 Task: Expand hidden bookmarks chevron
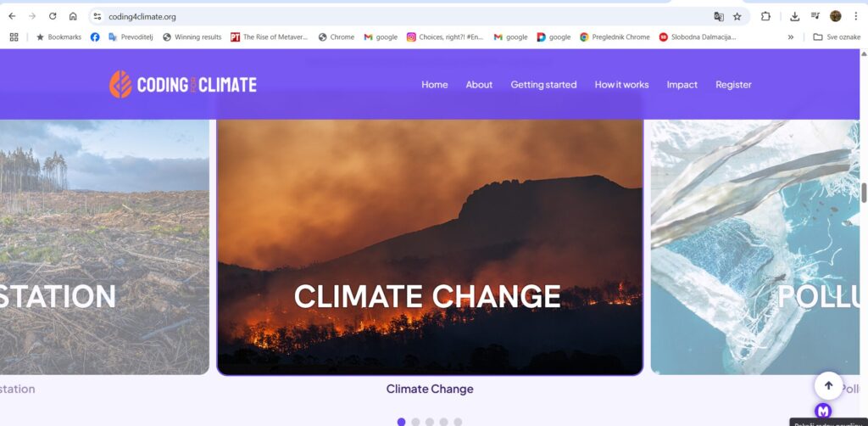click(791, 37)
